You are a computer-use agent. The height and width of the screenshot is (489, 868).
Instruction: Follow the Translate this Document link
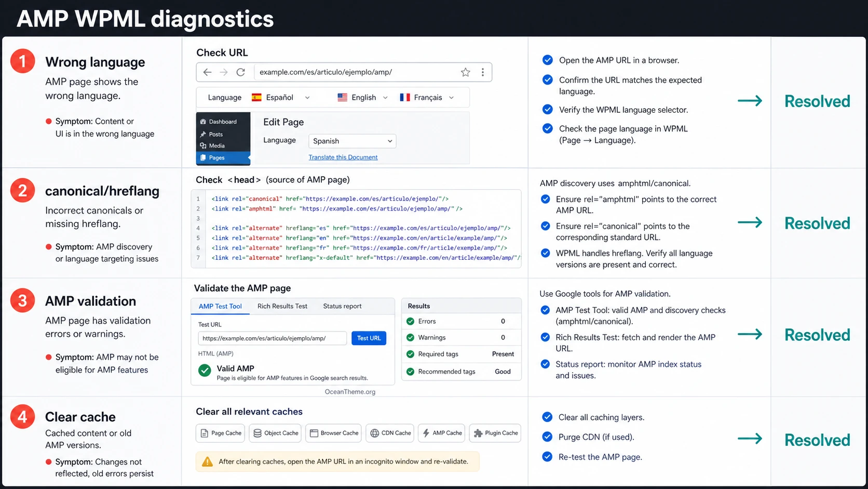pos(343,157)
